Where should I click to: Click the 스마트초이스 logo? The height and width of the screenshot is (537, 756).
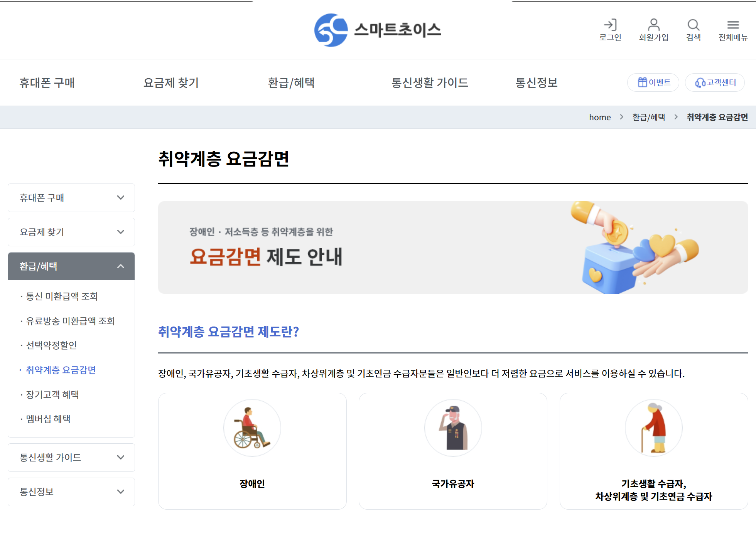(377, 30)
